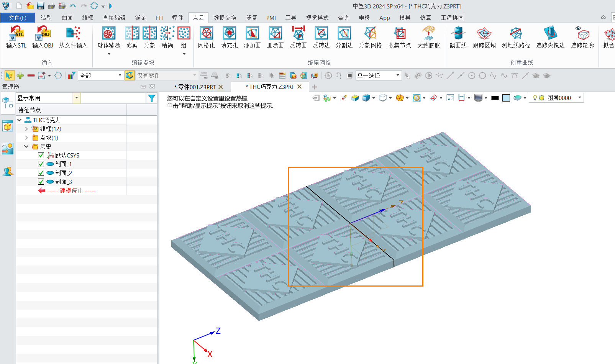This screenshot has width=615, height=364.
Task: Expand the 组 button dropdown arrow
Action: (184, 54)
